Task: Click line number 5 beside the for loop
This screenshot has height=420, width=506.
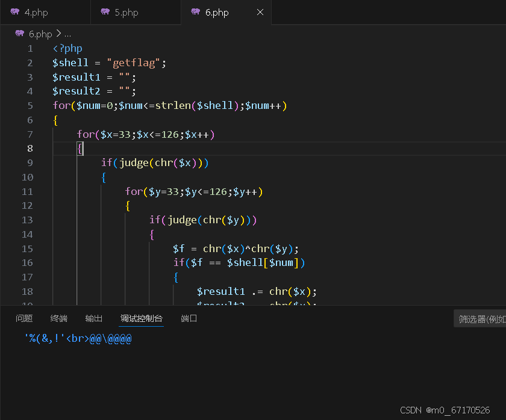Action: point(30,105)
